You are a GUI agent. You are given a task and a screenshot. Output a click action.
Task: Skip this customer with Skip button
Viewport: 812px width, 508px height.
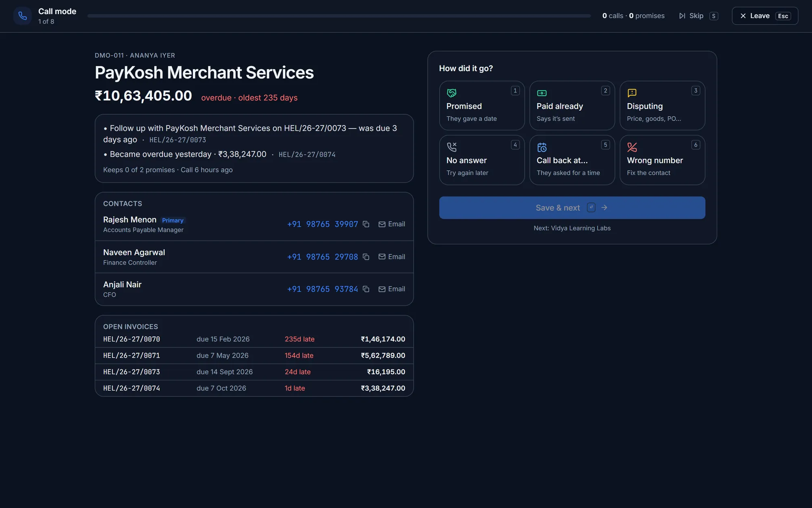click(x=698, y=16)
